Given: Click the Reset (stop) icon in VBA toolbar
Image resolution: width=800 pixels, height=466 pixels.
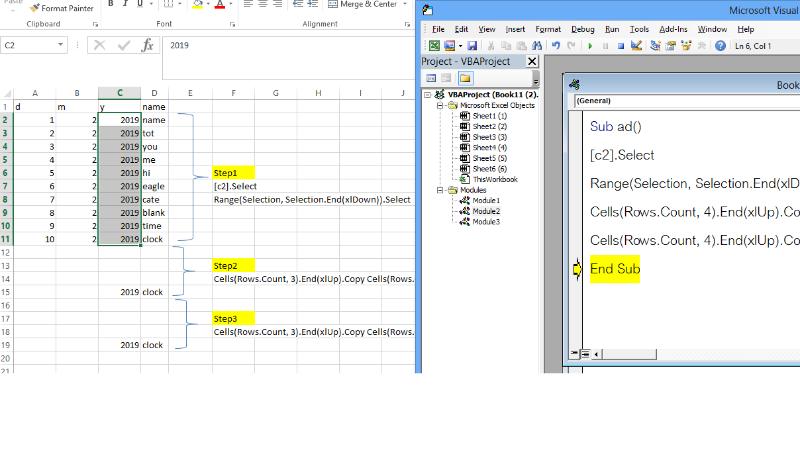Looking at the screenshot, I should click(x=620, y=46).
